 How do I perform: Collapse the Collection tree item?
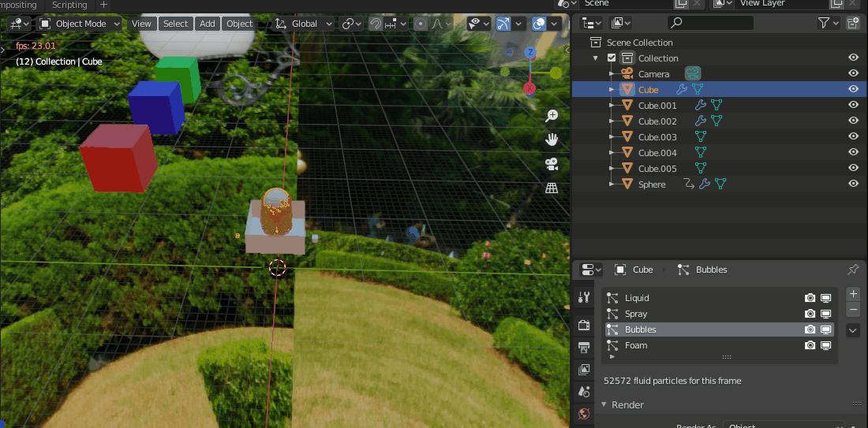coord(596,58)
